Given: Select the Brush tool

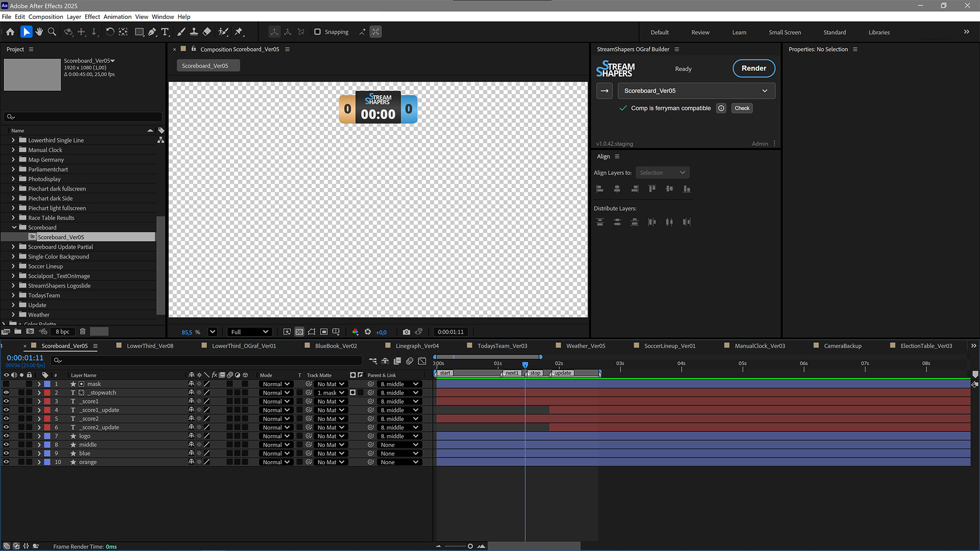Looking at the screenshot, I should 181,32.
